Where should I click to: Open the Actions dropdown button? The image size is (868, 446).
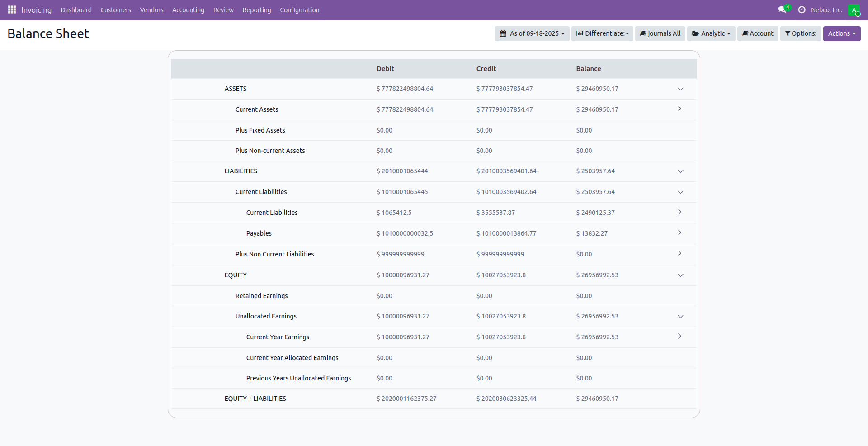click(841, 33)
